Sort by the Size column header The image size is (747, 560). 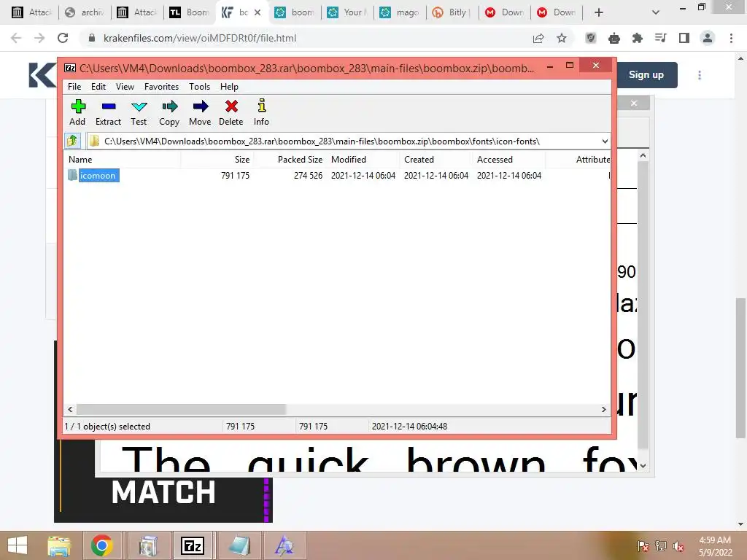tap(217, 160)
